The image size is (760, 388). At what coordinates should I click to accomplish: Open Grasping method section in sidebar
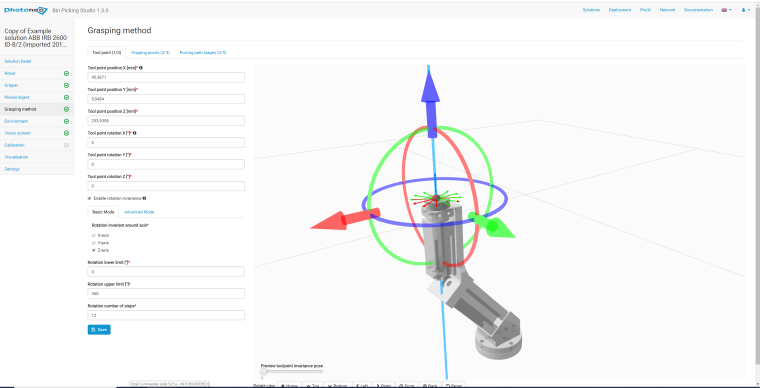(37, 109)
